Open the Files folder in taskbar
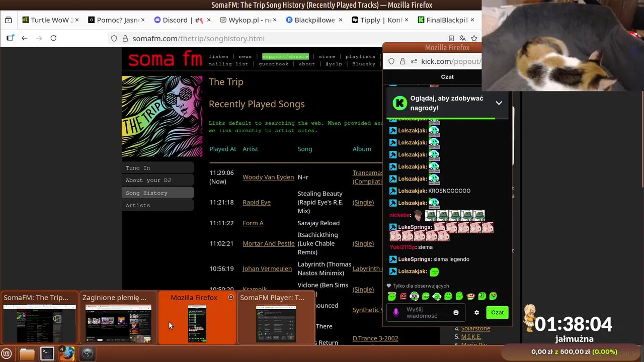The height and width of the screenshot is (362, 644). 27,353
